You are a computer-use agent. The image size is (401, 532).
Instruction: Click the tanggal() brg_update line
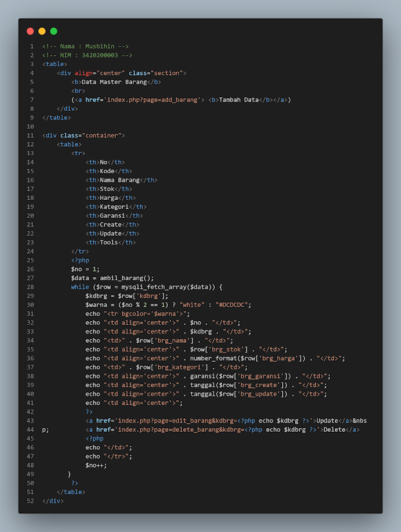click(206, 394)
